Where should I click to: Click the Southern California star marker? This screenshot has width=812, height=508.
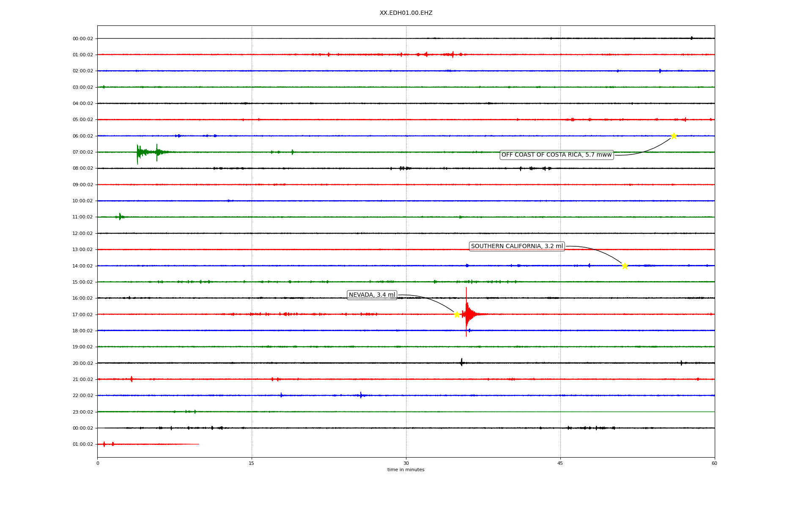pyautogui.click(x=625, y=266)
